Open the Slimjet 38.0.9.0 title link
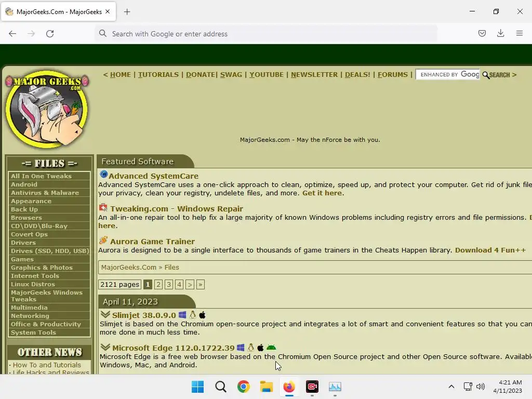The height and width of the screenshot is (399, 532). click(144, 315)
